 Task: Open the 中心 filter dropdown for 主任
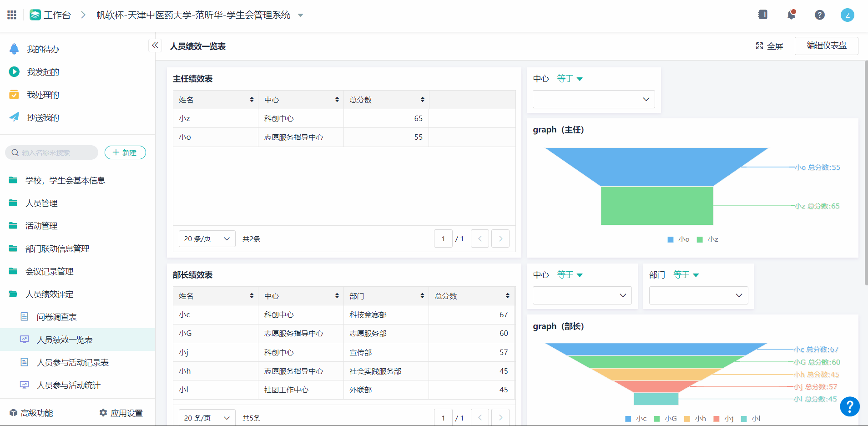point(593,99)
